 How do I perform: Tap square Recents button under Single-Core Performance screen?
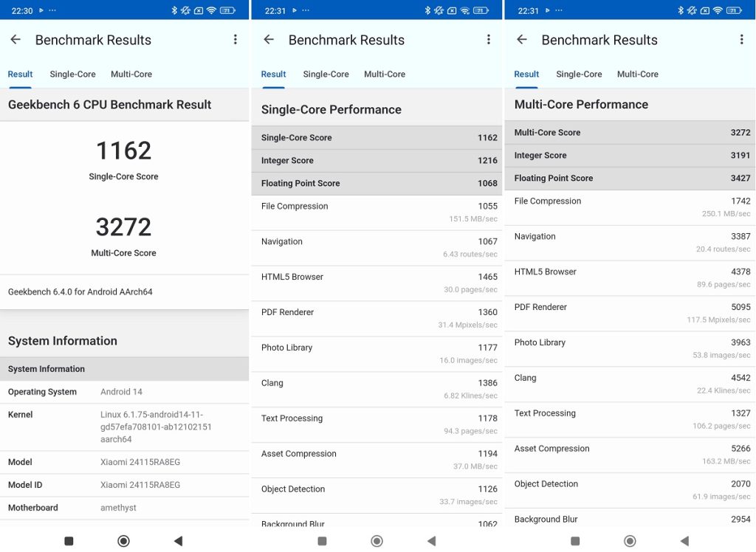tap(322, 541)
